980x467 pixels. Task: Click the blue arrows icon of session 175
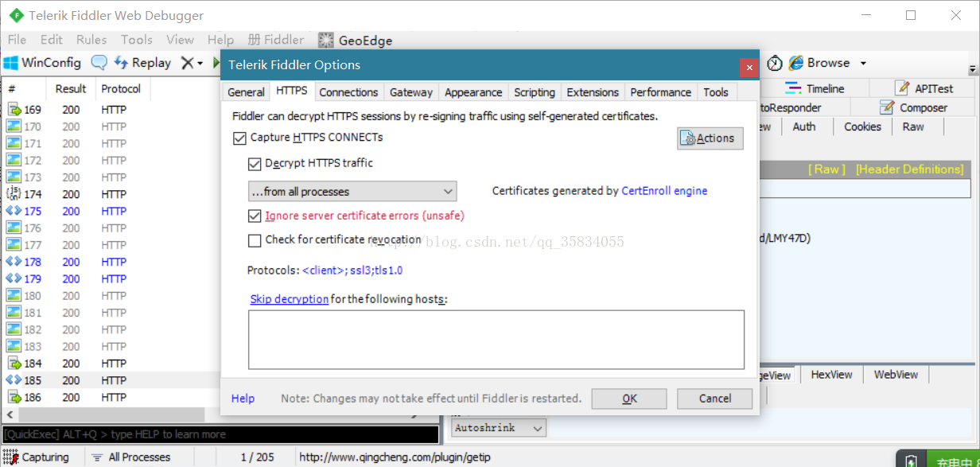click(x=14, y=211)
